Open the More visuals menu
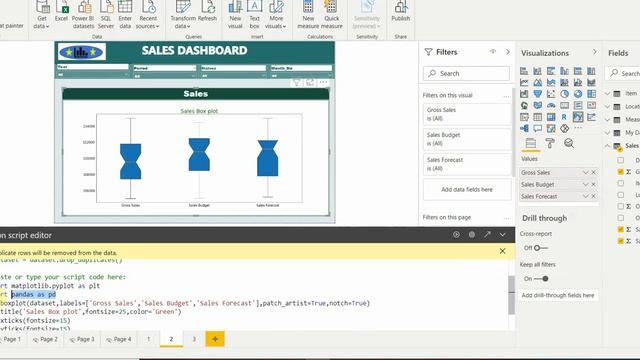The image size is (640, 360). tap(276, 15)
